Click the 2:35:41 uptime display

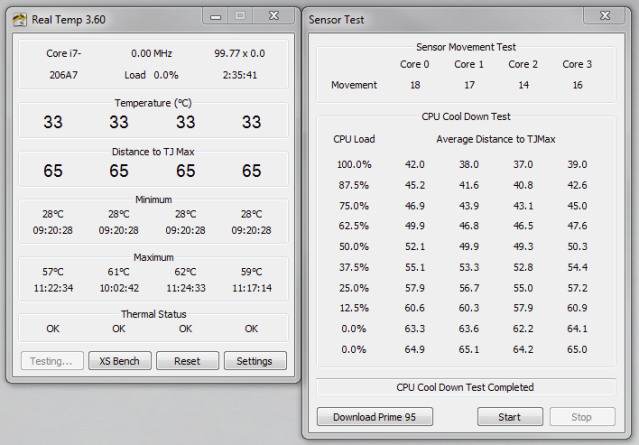click(x=239, y=75)
